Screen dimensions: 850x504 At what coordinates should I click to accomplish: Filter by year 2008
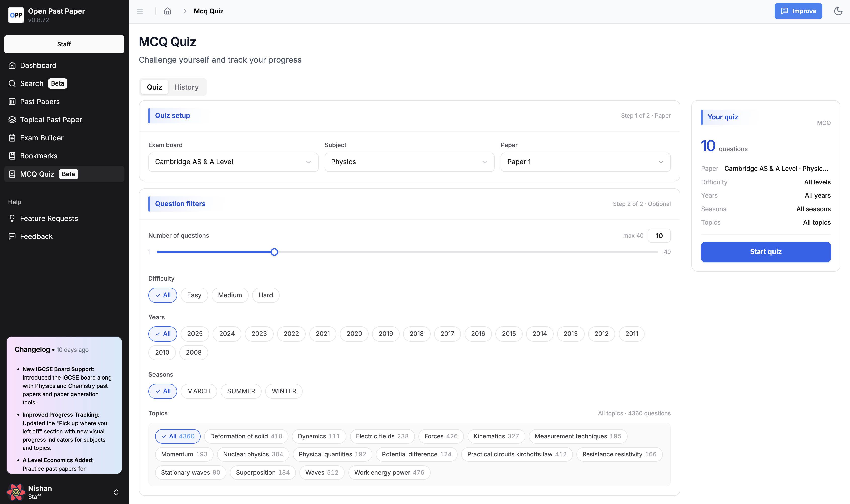194,353
